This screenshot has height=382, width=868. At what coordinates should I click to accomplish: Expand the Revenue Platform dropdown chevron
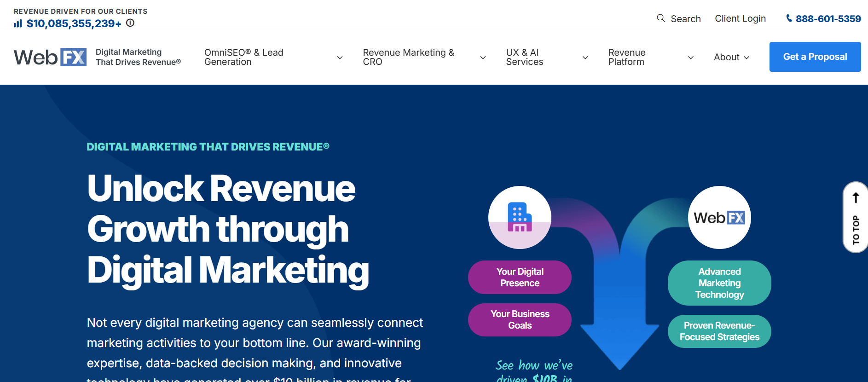tap(690, 58)
